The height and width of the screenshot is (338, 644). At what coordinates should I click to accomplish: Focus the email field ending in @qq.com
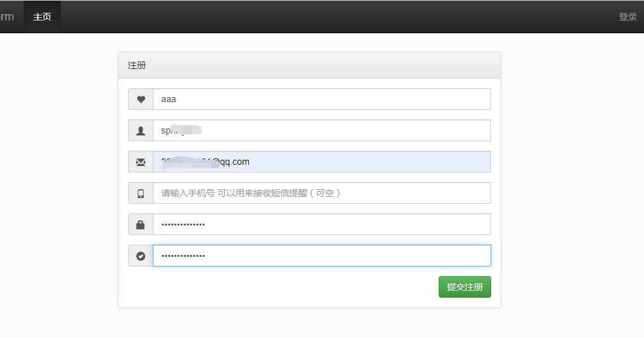tap(322, 162)
